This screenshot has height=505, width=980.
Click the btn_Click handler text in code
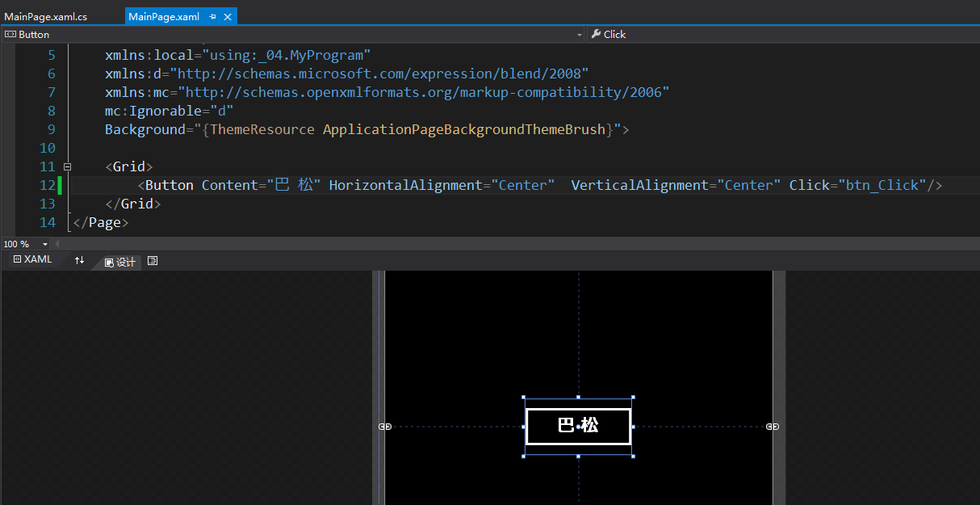point(882,185)
